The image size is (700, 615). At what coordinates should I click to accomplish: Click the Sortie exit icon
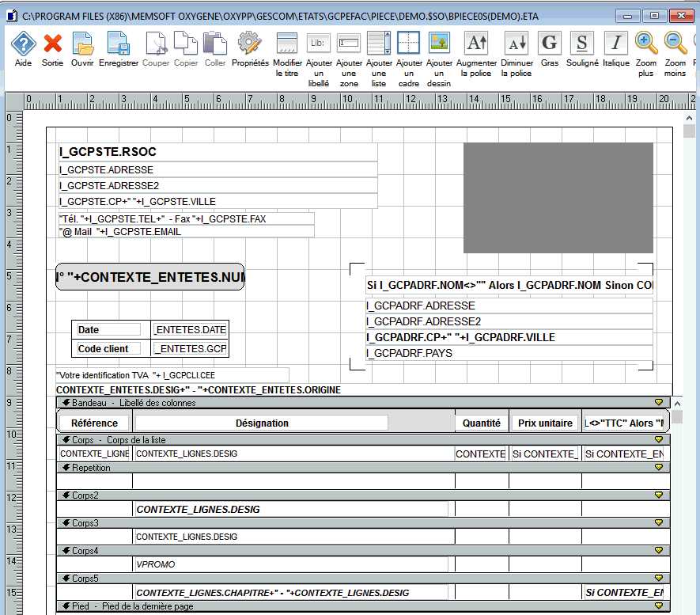pos(53,44)
